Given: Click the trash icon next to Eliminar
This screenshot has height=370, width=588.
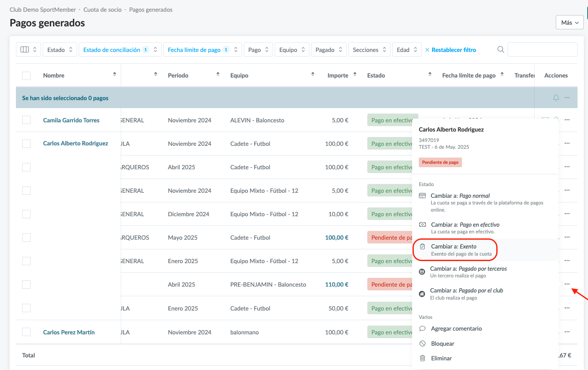Looking at the screenshot, I should 423,358.
